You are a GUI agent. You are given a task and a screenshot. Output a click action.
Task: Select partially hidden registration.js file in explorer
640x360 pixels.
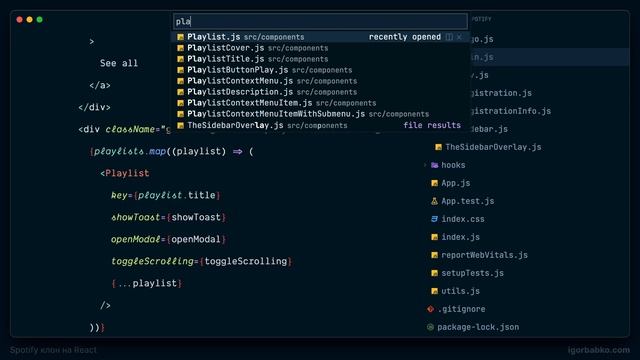[501, 93]
